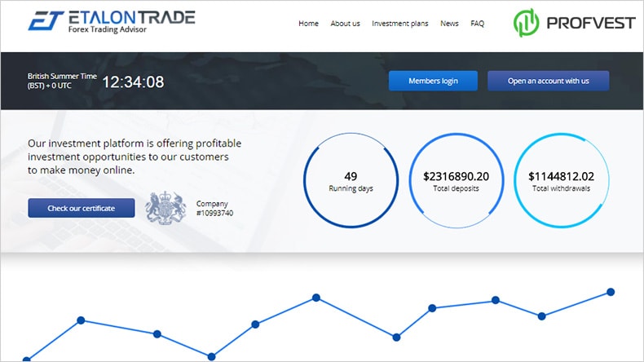Viewport: 644px width, 362px height.
Task: Click the $2316890.20 Total deposits circle
Action: click(457, 180)
